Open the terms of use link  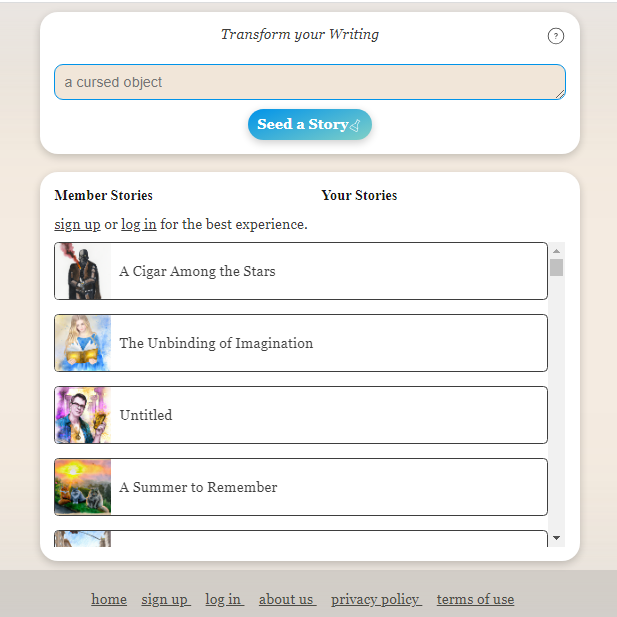point(475,599)
